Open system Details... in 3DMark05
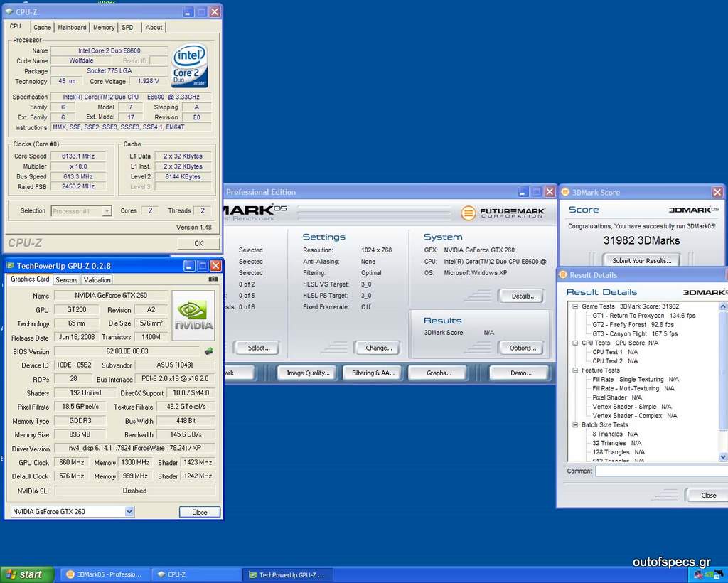 (x=523, y=296)
